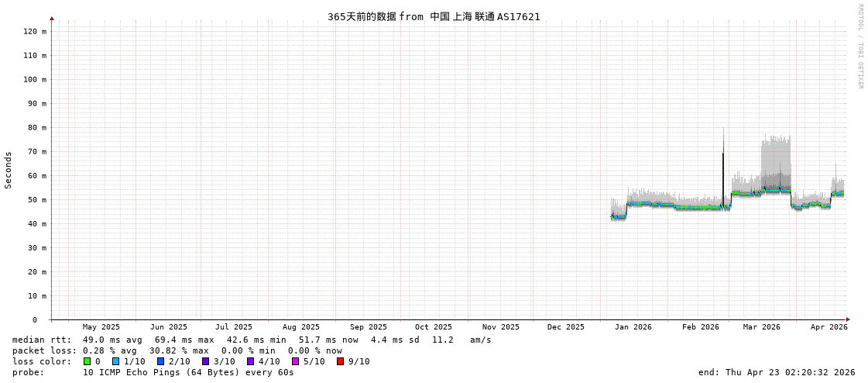Click the Apr 2026 x-axis label

[829, 327]
